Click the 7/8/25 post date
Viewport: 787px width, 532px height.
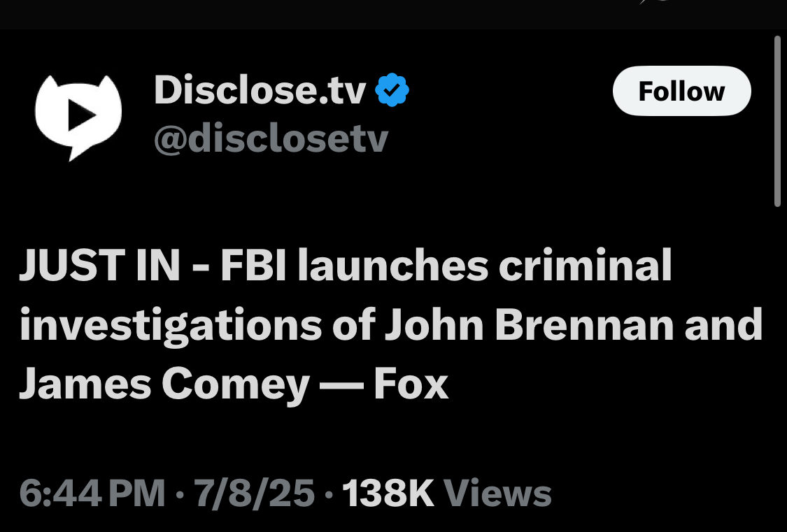tap(254, 493)
